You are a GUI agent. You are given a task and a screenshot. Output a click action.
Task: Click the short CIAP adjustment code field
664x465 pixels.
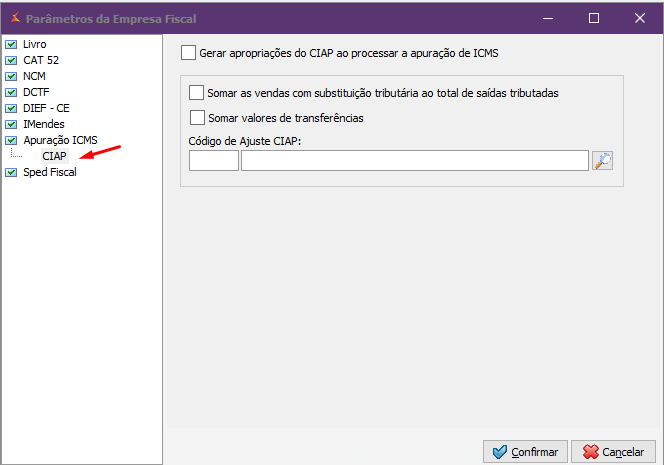tap(214, 161)
